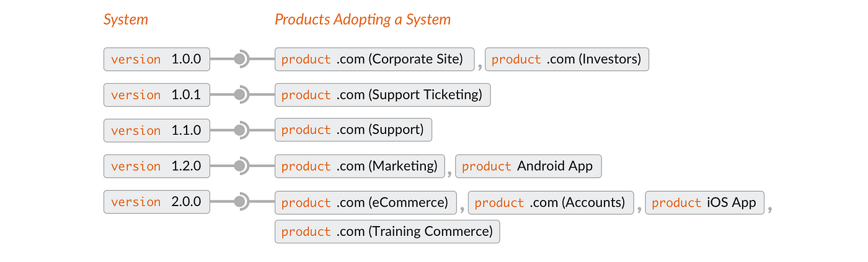Click the connector node beside version 1.2.0
This screenshot has height=262, width=868.
239,166
